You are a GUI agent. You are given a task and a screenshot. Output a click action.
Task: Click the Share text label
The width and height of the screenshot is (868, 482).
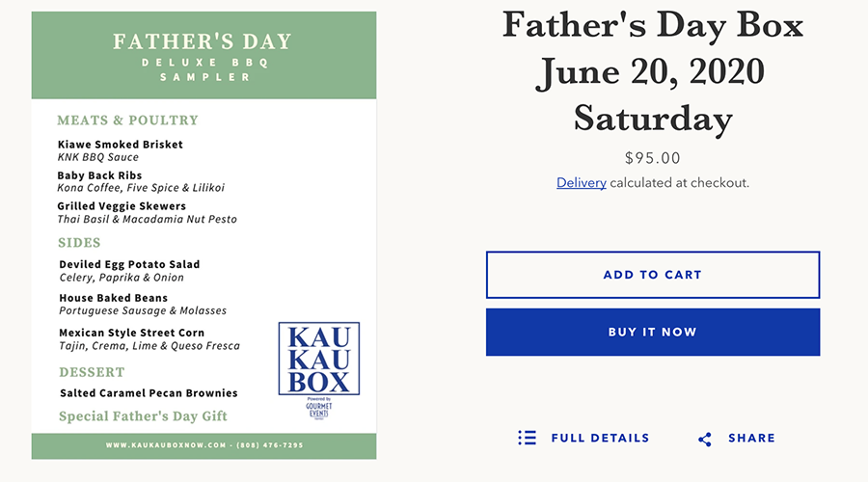click(751, 438)
